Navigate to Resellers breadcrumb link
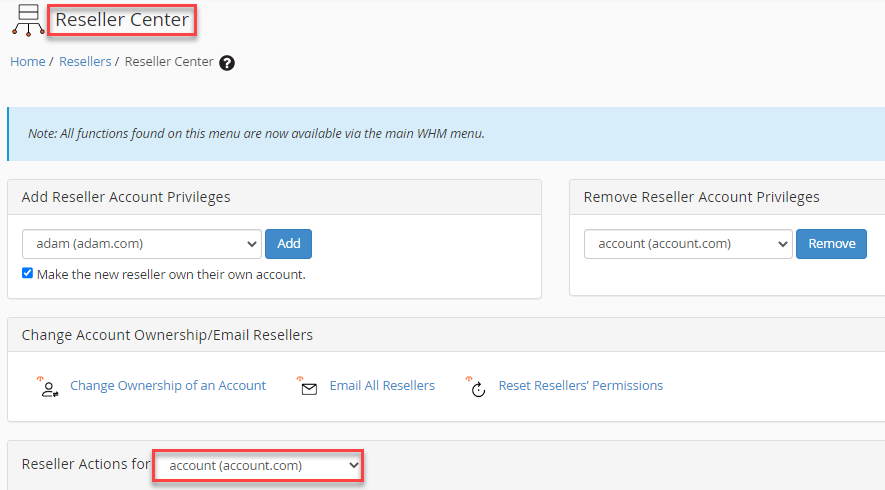 [x=85, y=62]
